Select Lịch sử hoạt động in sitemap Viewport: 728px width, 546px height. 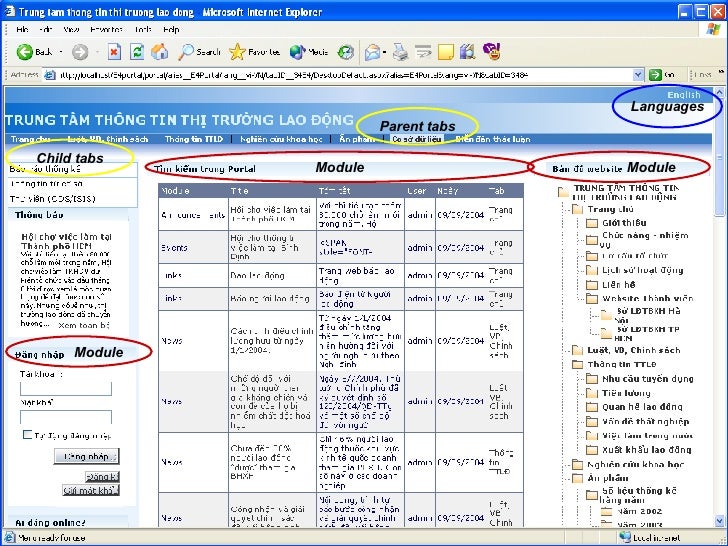643,270
